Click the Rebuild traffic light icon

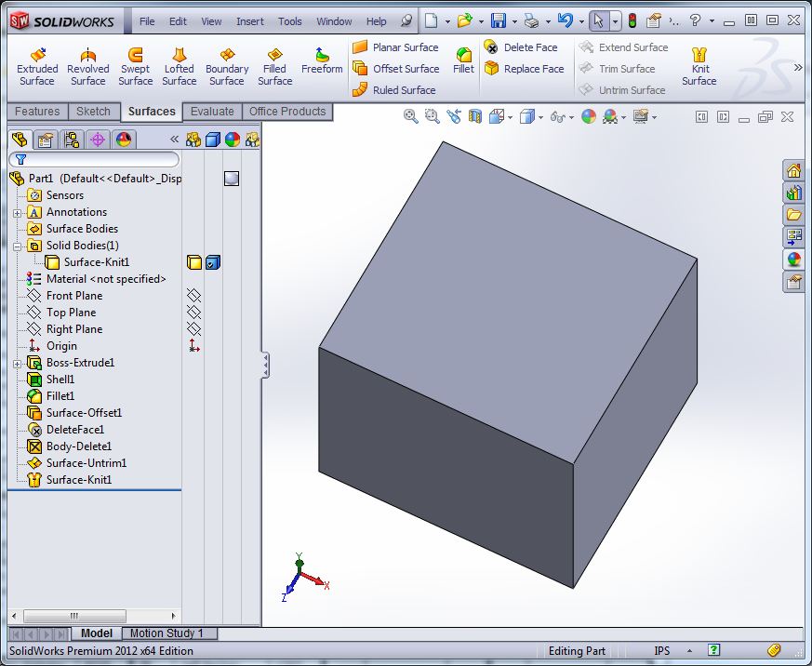coord(632,20)
